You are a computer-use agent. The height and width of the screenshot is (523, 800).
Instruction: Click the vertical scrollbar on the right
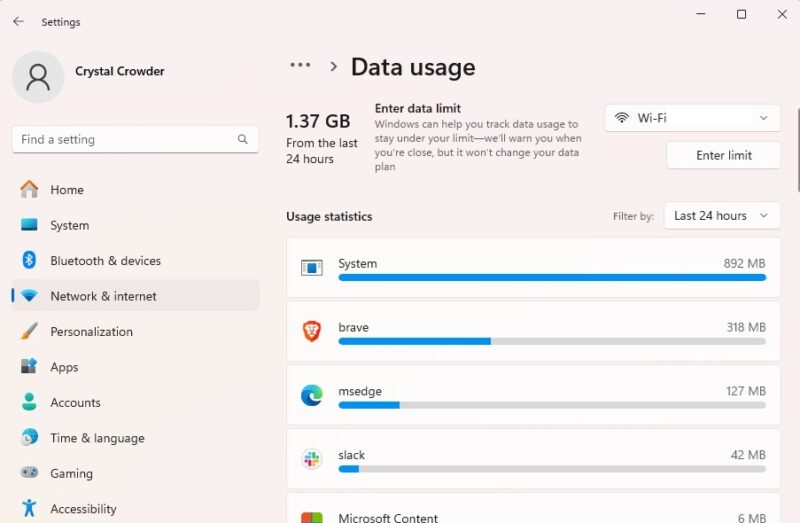[797, 150]
